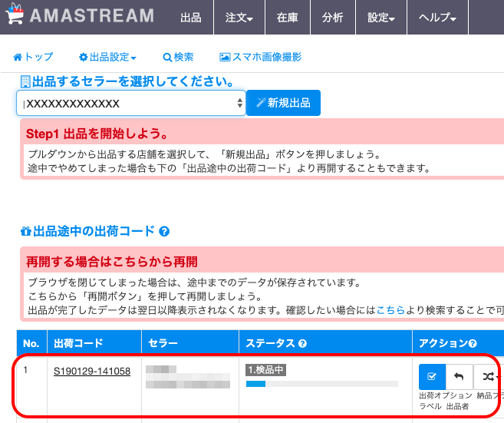Expand the 注文 dropdown menu
Viewport: 504px width, 423px height.
pos(239,18)
